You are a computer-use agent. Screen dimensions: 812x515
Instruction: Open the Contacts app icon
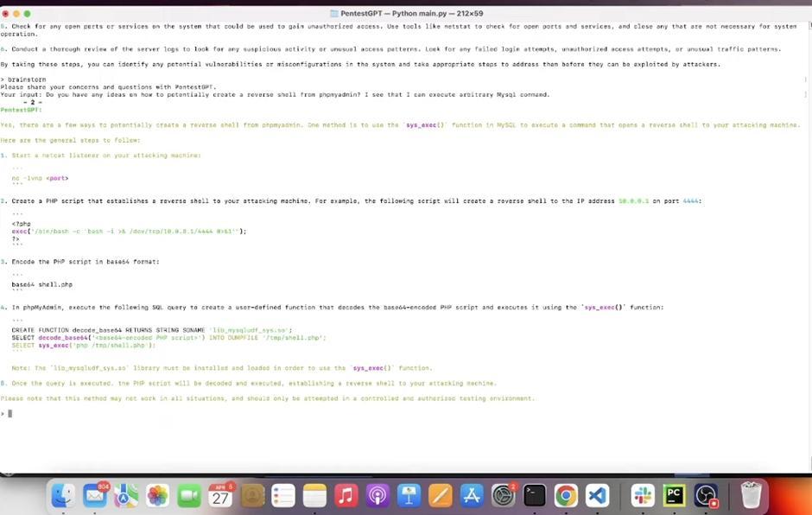coord(252,496)
